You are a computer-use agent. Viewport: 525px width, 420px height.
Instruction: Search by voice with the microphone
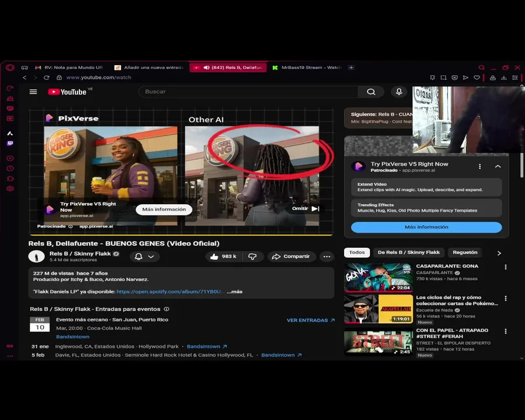399,92
